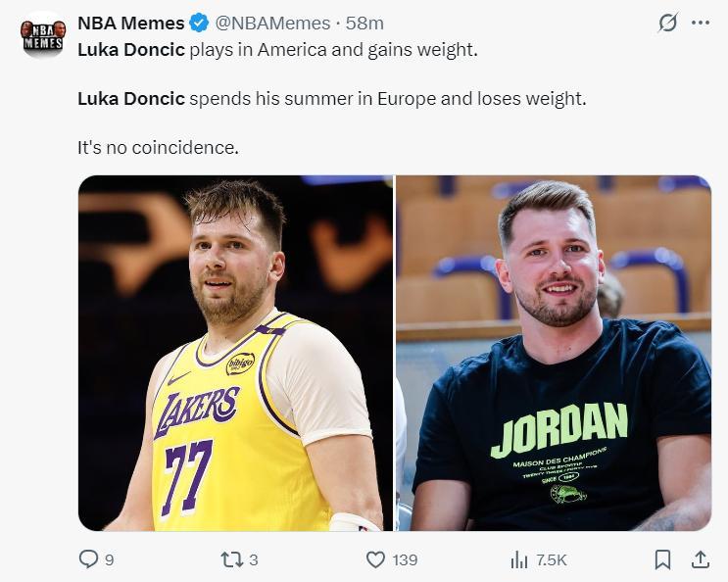Click the share upload arrow icon
This screenshot has height=582, width=728.
(x=700, y=559)
